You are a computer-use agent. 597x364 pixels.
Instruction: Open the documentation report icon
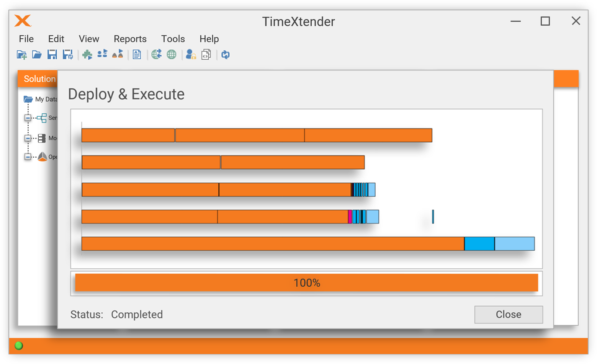tap(137, 54)
